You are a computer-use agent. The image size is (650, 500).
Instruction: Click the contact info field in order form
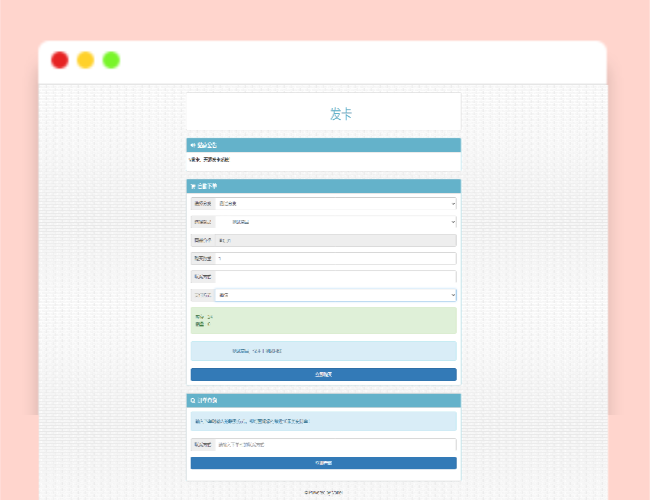click(x=335, y=277)
